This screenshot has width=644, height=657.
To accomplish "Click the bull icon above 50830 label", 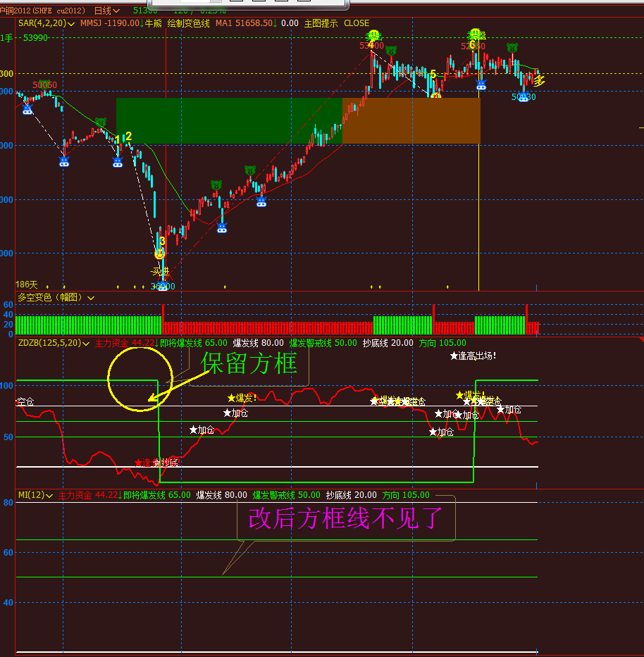I will click(x=524, y=97).
